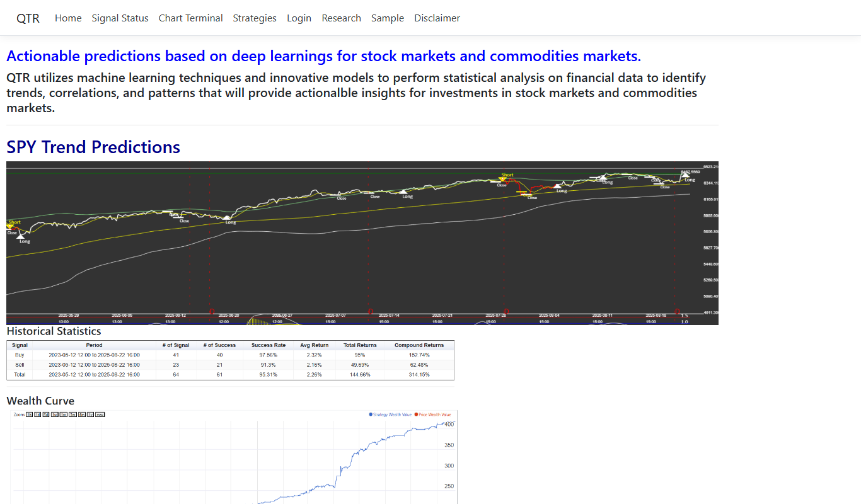Set wealth curve zoom to 5d

tap(46, 415)
